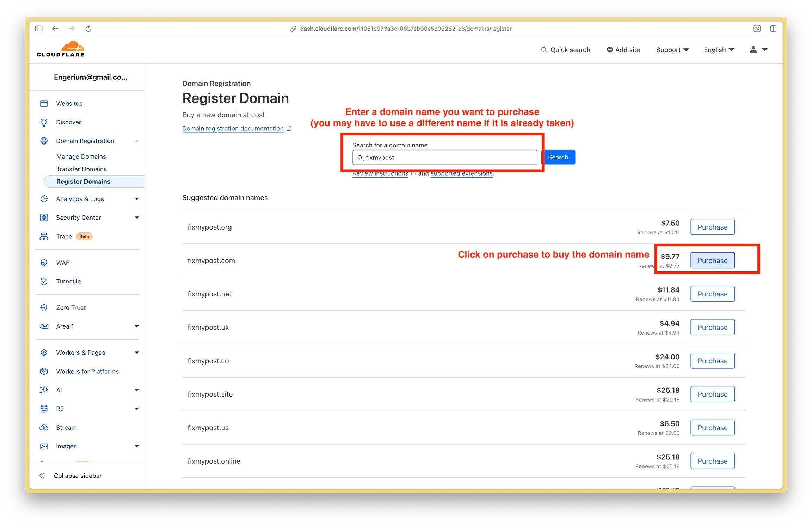The image size is (812, 526).
Task: Click the Stream cloud icon
Action: [44, 427]
